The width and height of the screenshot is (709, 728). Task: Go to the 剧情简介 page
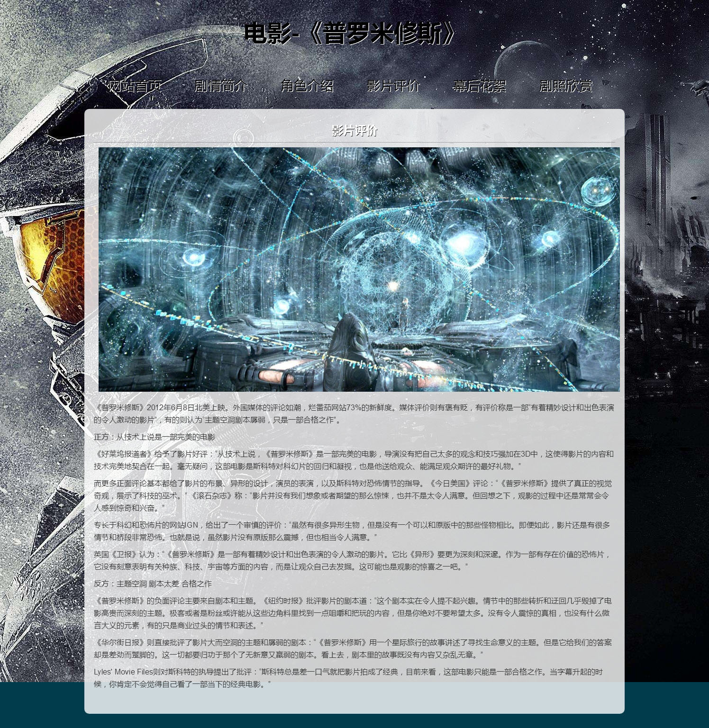(221, 86)
